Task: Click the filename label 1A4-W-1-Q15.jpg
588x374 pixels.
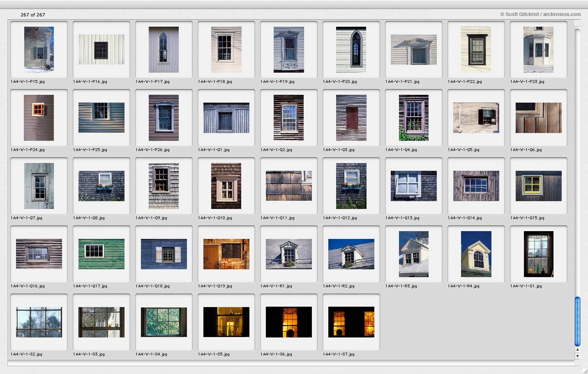Action: tap(527, 218)
